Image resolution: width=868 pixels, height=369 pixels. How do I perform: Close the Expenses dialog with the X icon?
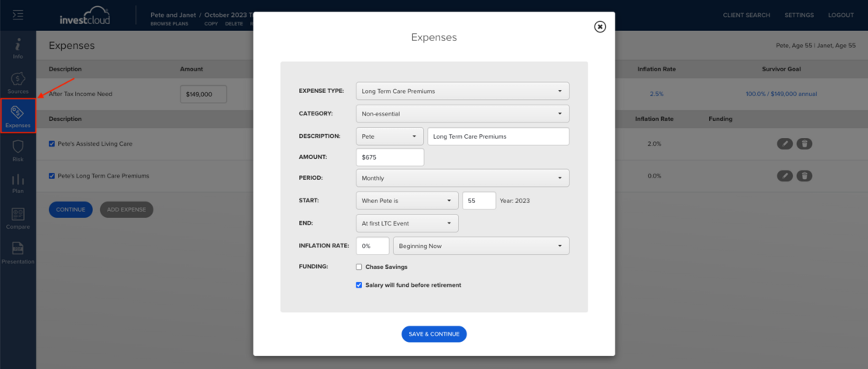600,26
